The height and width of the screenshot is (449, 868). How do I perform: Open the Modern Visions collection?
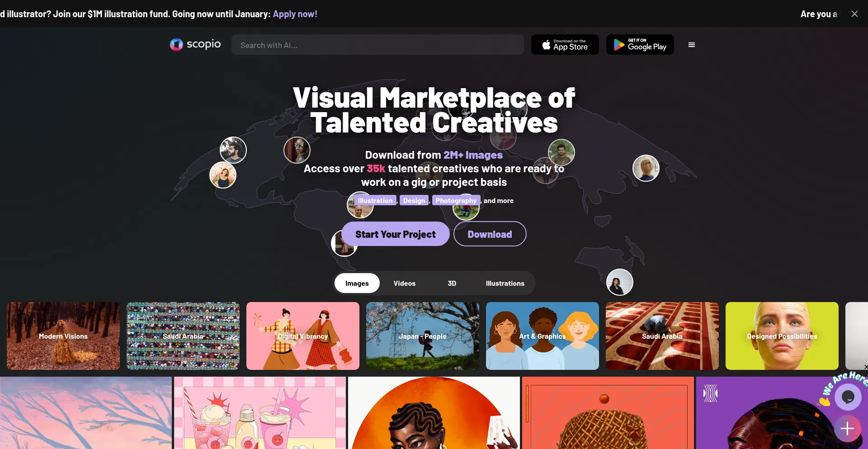pos(63,336)
